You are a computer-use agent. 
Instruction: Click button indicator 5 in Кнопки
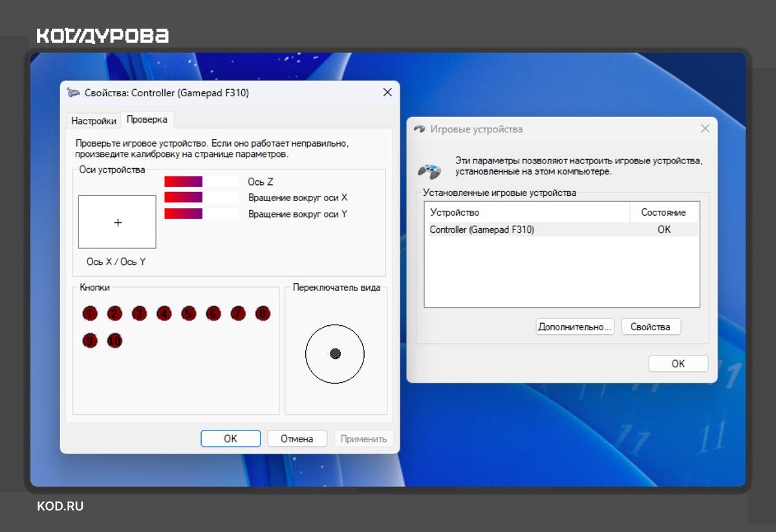coord(188,314)
